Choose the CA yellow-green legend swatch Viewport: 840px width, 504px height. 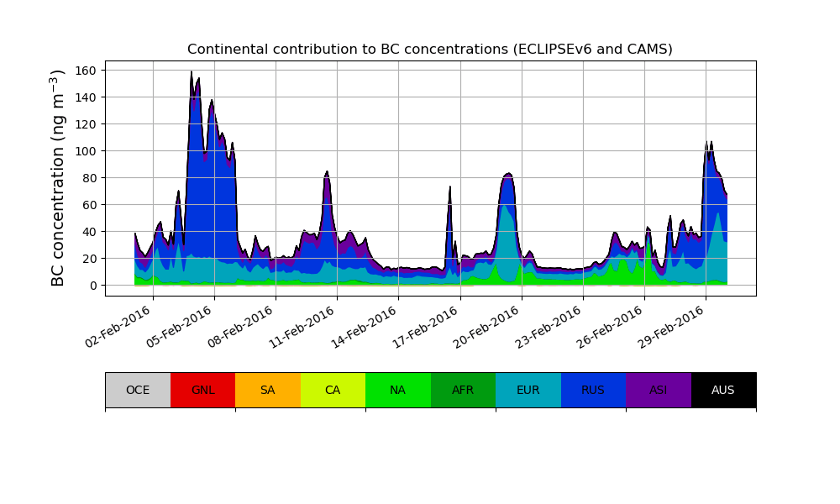pos(333,390)
